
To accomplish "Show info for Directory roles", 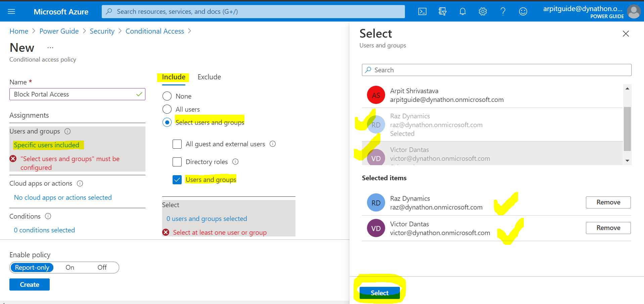I will tap(235, 162).
